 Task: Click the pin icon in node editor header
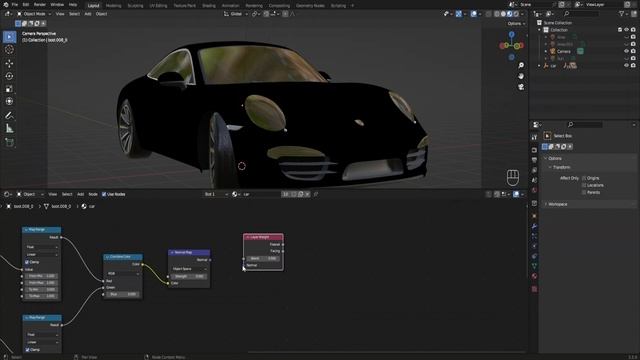[316, 194]
